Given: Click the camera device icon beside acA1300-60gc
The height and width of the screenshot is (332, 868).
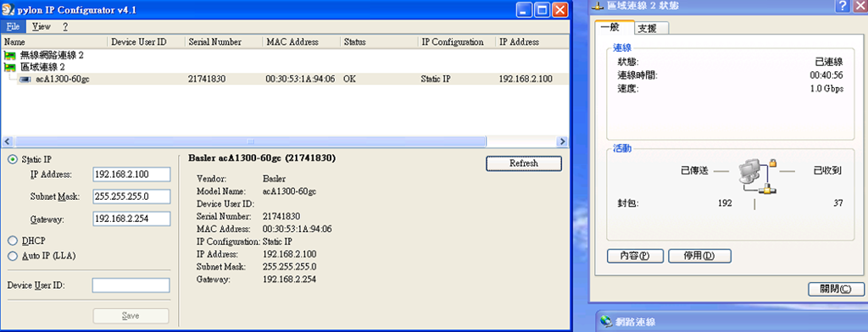Looking at the screenshot, I should [25, 79].
